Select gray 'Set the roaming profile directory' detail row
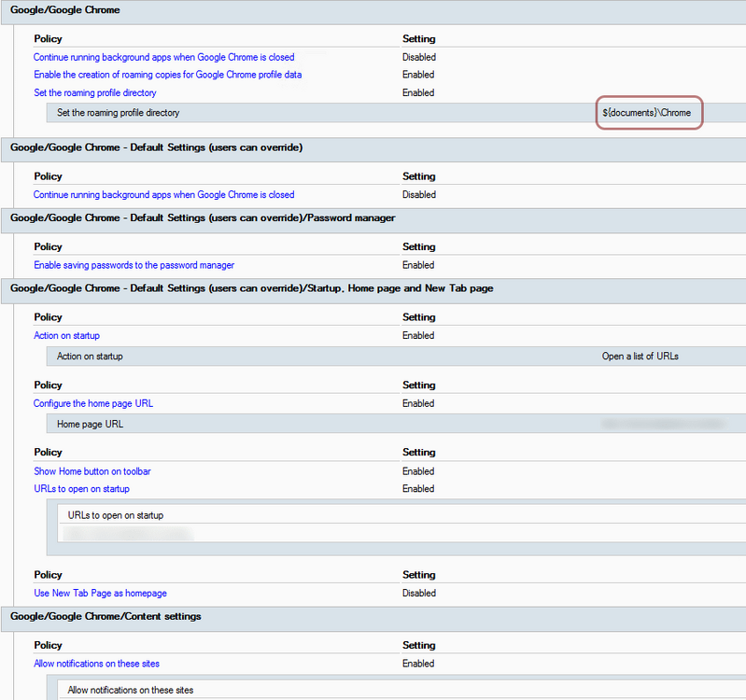Image resolution: width=746 pixels, height=700 pixels. click(396, 113)
